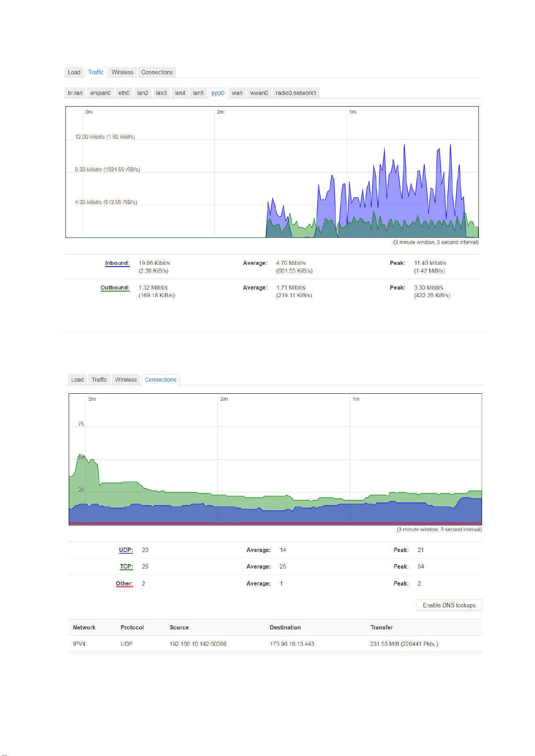The height and width of the screenshot is (756, 535).
Task: Open the lan3 interface tab
Action: (161, 93)
